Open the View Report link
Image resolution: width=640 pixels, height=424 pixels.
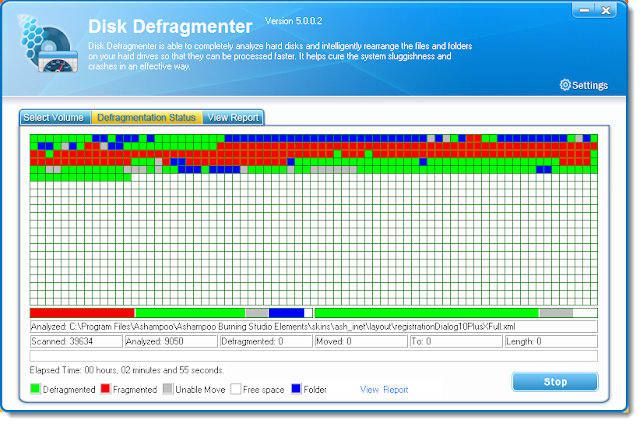pos(384,390)
